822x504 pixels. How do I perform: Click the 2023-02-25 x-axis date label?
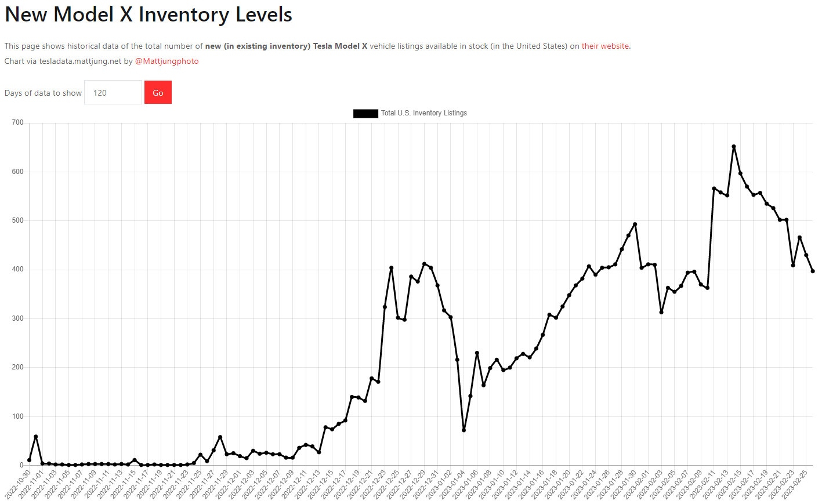point(794,485)
